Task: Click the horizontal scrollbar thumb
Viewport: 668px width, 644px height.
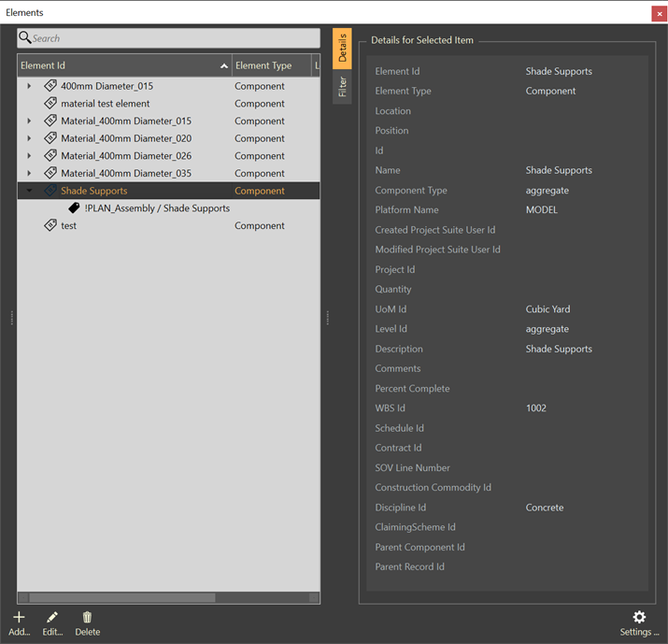Action: tap(121, 597)
